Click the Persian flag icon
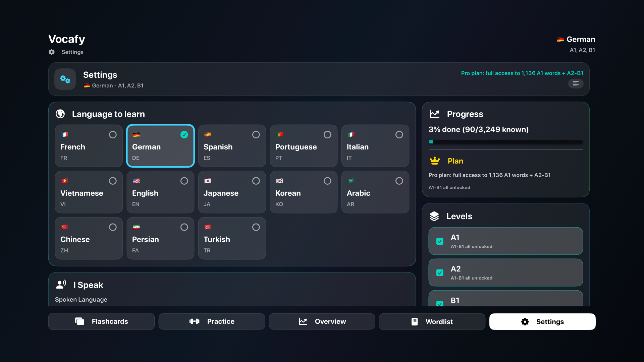The width and height of the screenshot is (644, 362). [x=136, y=227]
